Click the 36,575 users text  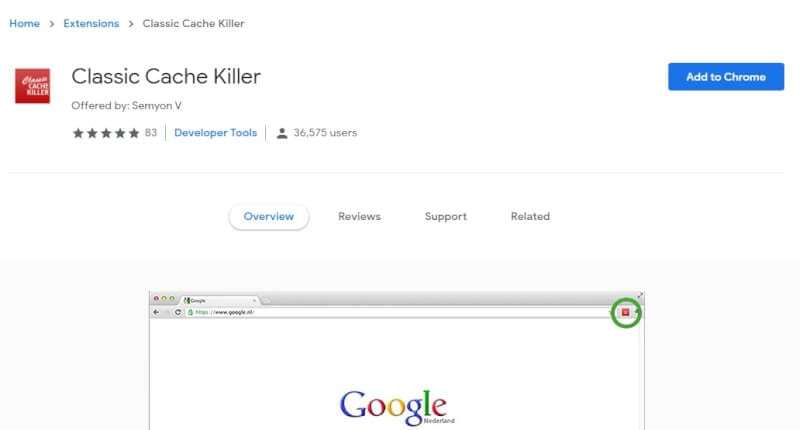(325, 133)
